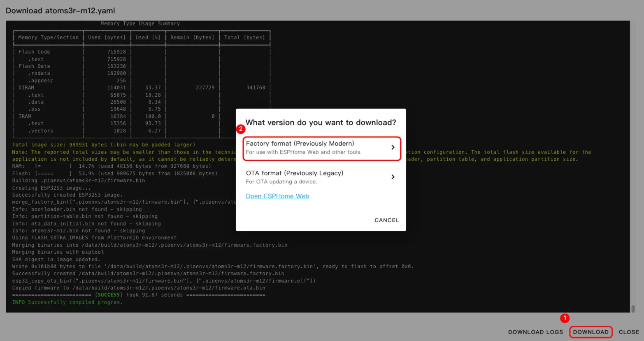
Task: Click the 'Used [bytes]' table column header
Action: coord(107,37)
